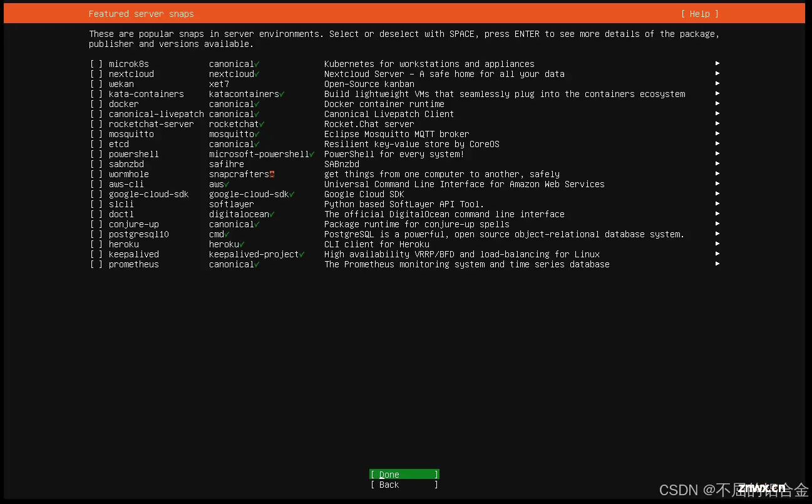Image resolution: width=812 pixels, height=504 pixels.
Task: Open the Help menu
Action: [x=699, y=14]
